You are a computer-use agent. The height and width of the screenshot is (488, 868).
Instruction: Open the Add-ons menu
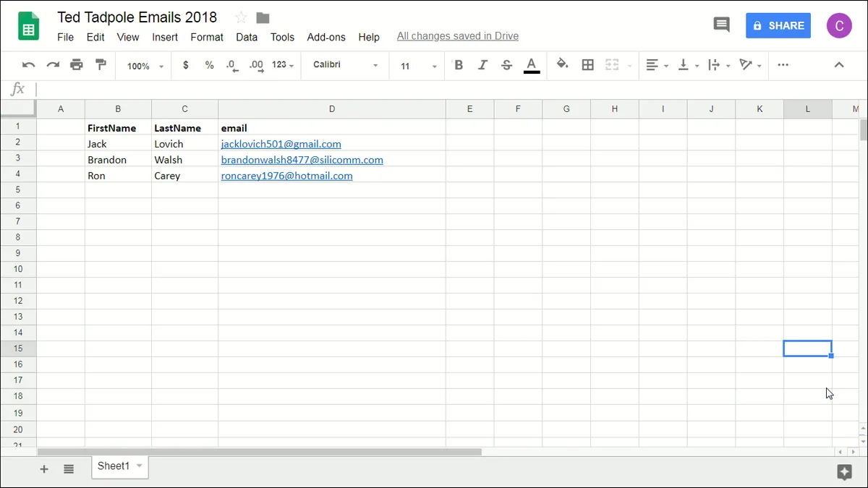(x=326, y=37)
